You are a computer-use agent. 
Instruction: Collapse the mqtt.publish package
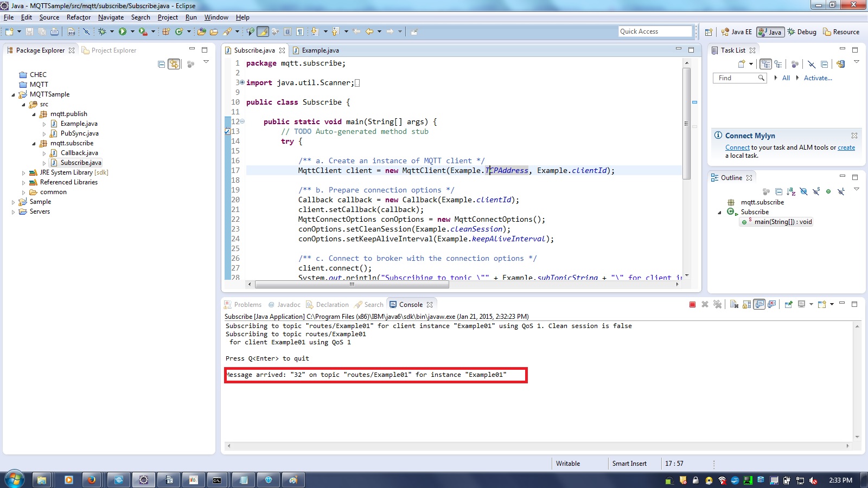click(34, 114)
